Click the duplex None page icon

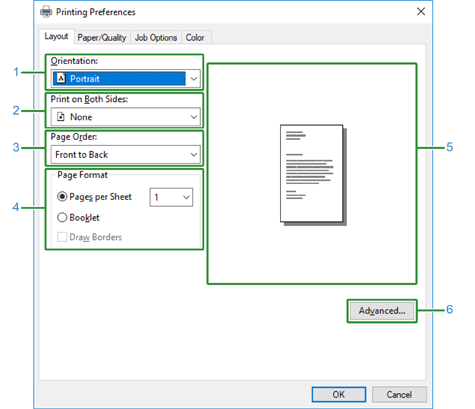pos(61,117)
